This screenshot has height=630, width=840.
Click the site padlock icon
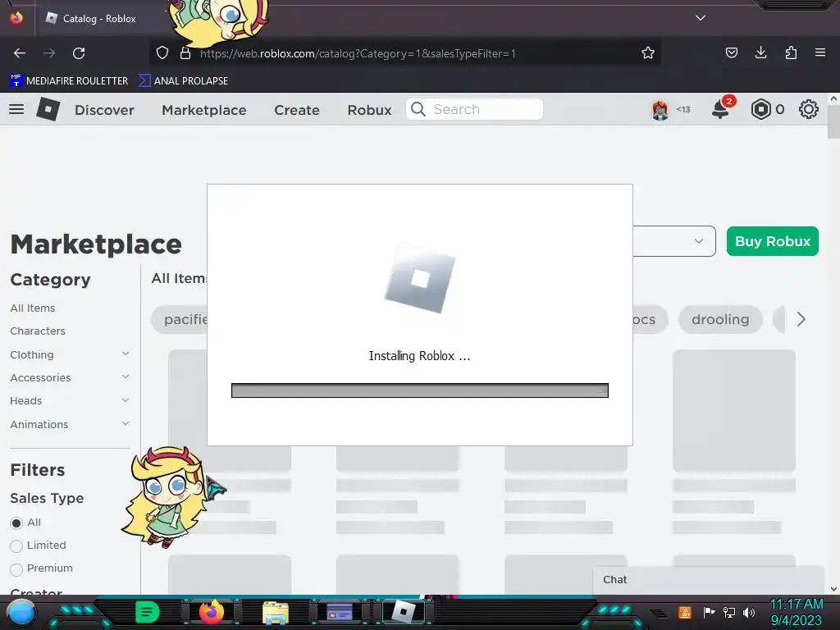185,52
